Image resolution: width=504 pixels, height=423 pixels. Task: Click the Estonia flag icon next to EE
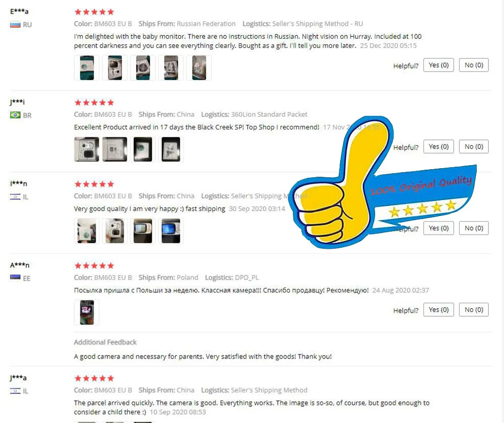(15, 277)
